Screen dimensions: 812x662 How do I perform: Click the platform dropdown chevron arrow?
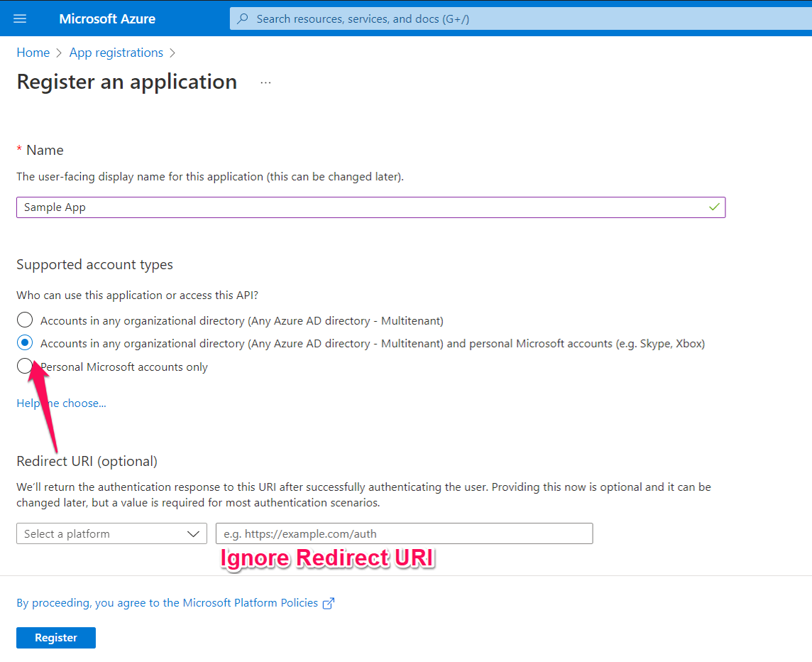click(x=193, y=534)
